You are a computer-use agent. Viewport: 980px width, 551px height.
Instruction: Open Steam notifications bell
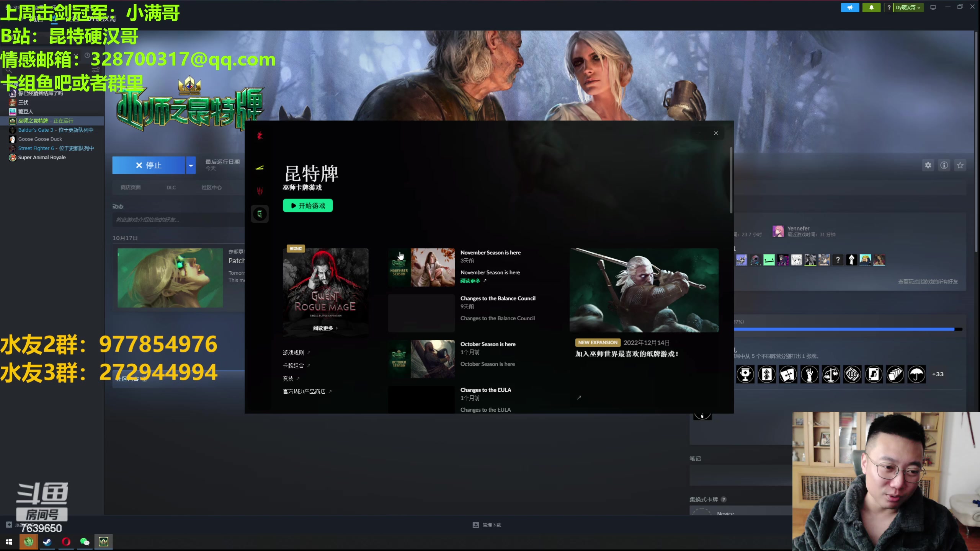click(x=871, y=7)
